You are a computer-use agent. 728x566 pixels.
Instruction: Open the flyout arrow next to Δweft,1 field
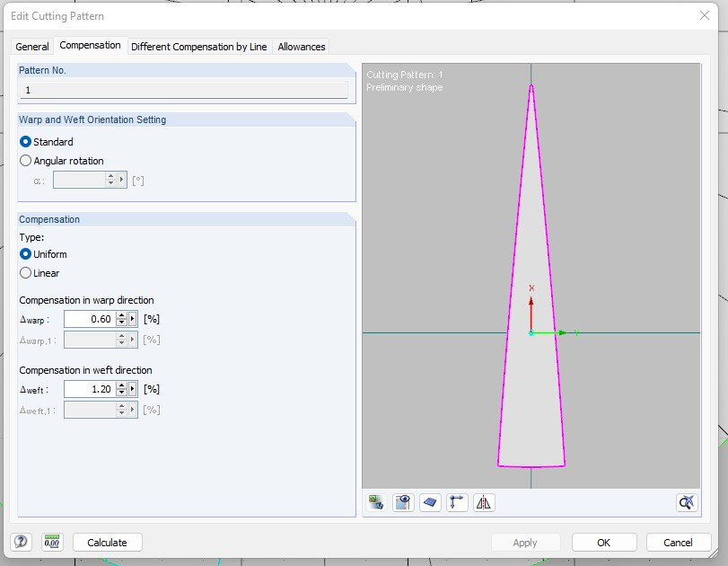point(133,410)
